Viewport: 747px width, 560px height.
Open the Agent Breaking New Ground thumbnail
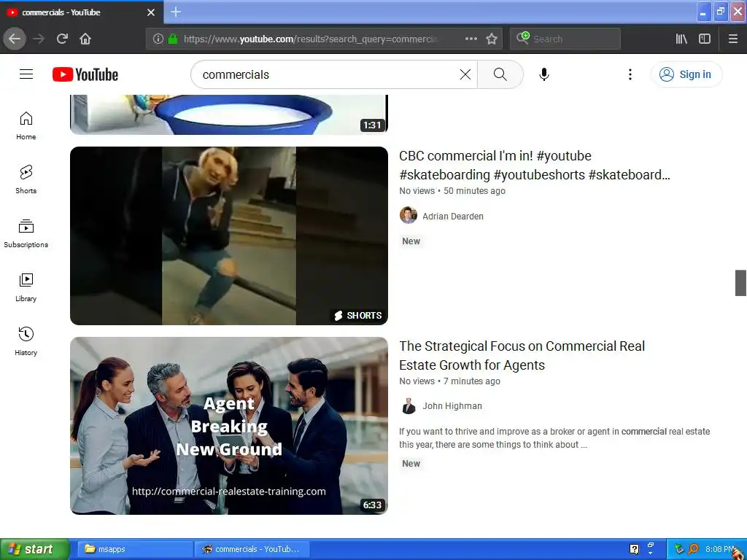tap(229, 426)
